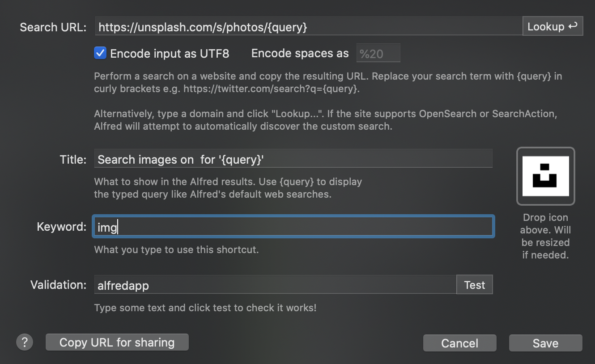Click the 'What to show in the Alfred results' hint
The width and height of the screenshot is (595, 364).
pos(228,188)
